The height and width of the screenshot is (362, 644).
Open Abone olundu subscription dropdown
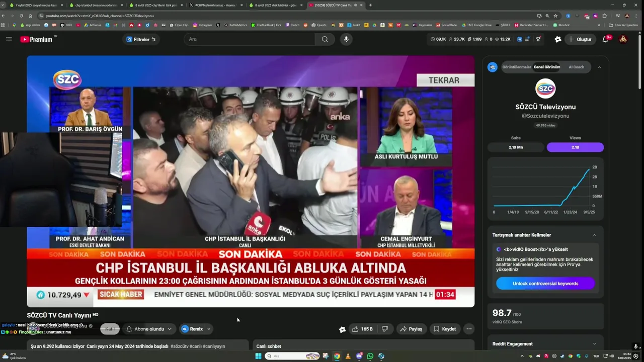[149, 329]
